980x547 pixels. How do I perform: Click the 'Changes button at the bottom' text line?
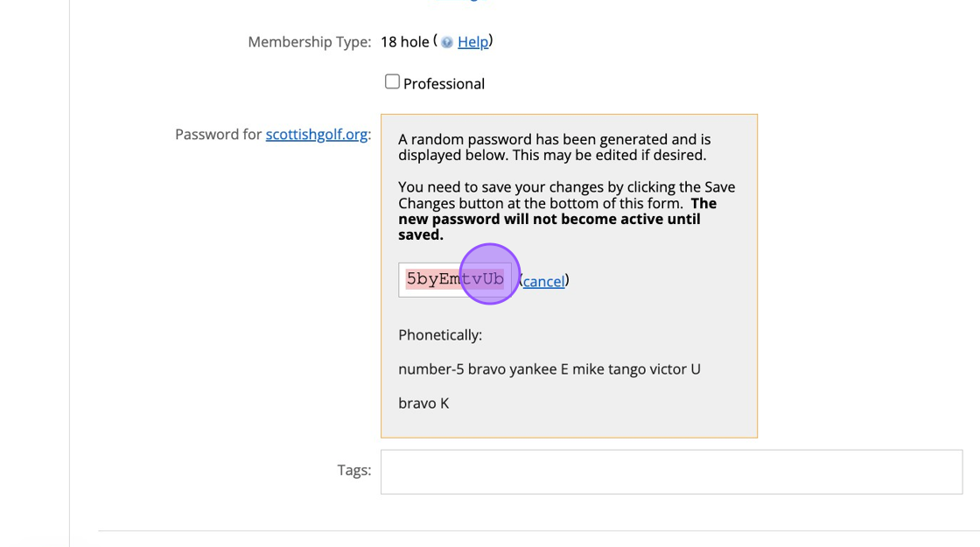point(540,203)
